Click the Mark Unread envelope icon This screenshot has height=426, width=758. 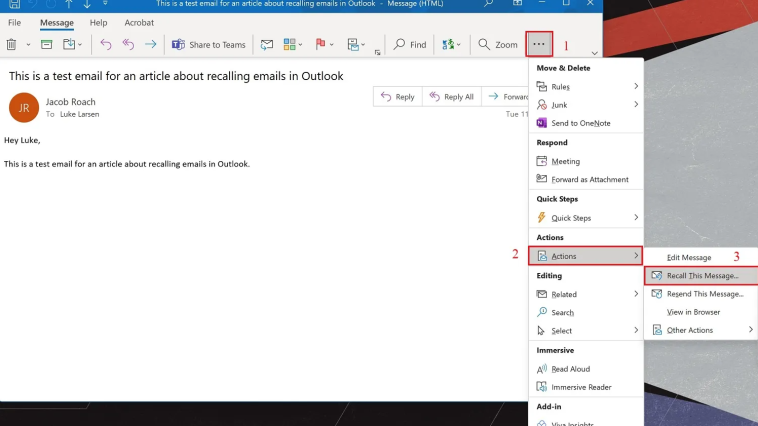coord(266,44)
